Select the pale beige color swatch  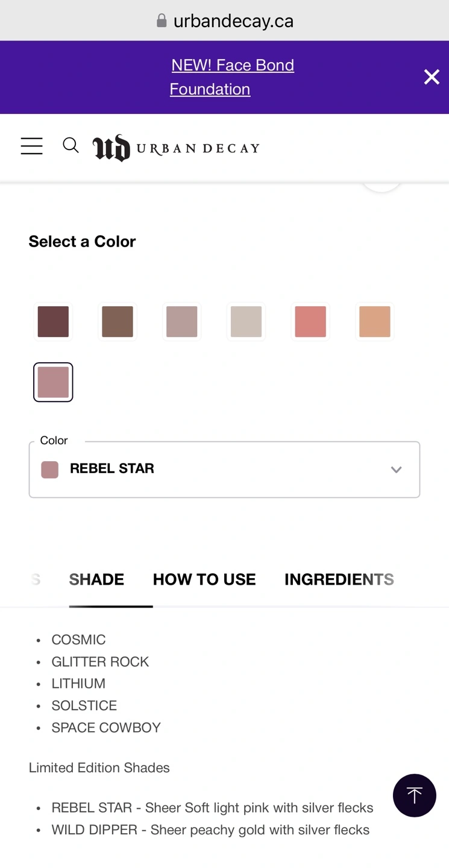(x=246, y=321)
